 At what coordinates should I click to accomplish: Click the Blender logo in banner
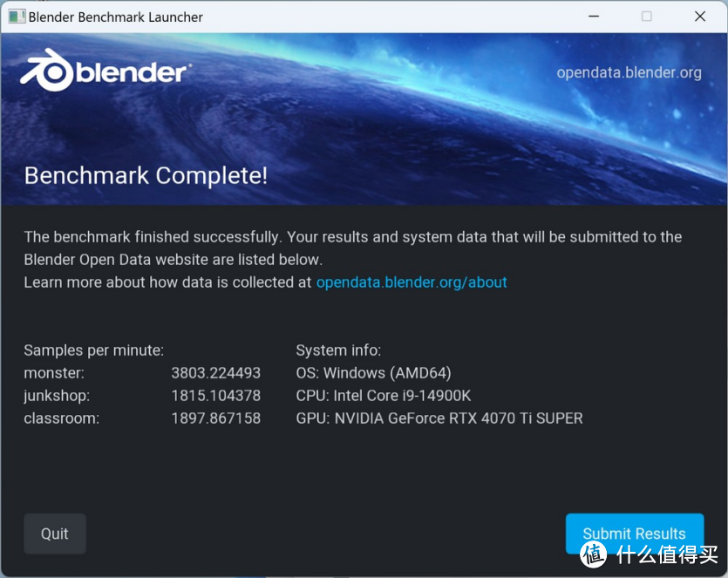[105, 71]
